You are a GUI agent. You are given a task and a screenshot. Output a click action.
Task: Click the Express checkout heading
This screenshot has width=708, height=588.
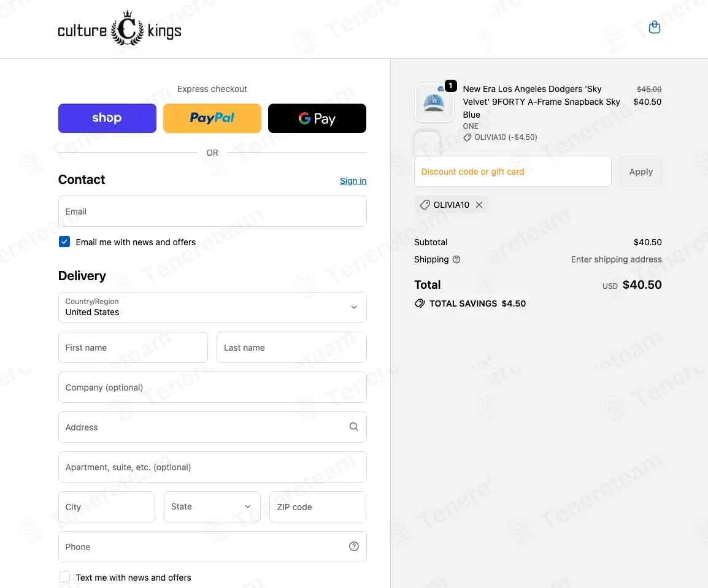(x=212, y=89)
